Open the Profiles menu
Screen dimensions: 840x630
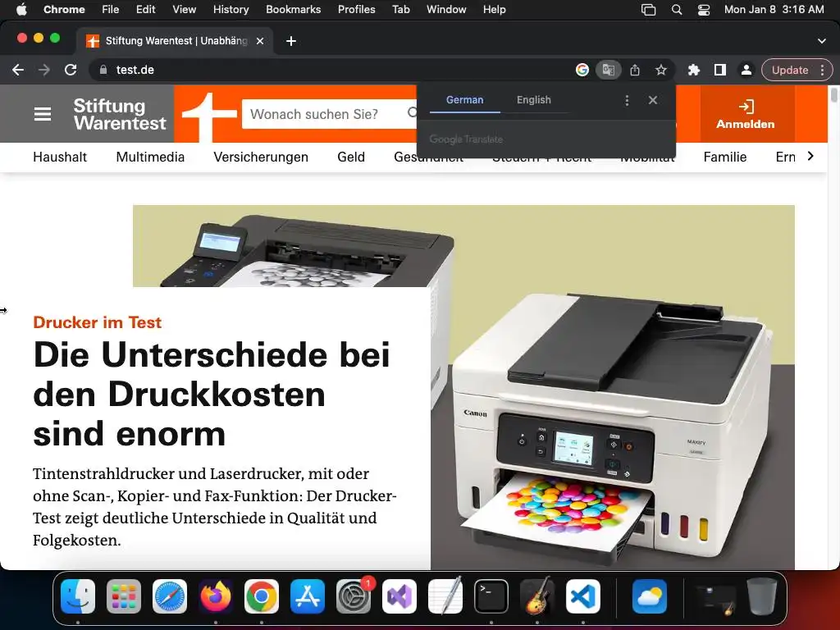tap(356, 9)
